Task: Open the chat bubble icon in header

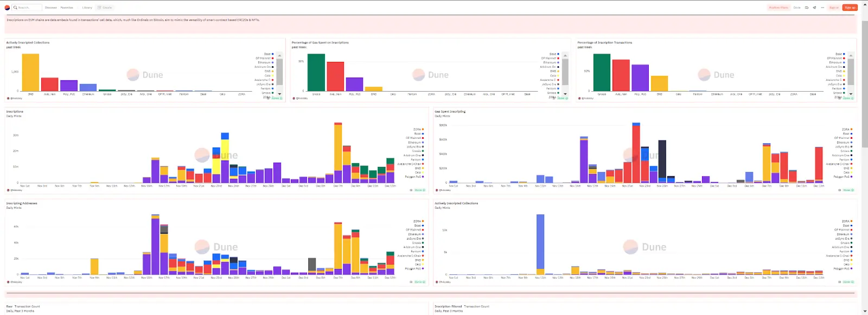Action: tap(807, 8)
